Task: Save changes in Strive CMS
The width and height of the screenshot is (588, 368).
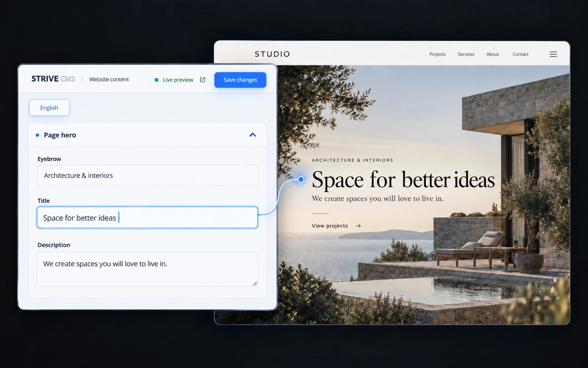Action: (x=240, y=80)
